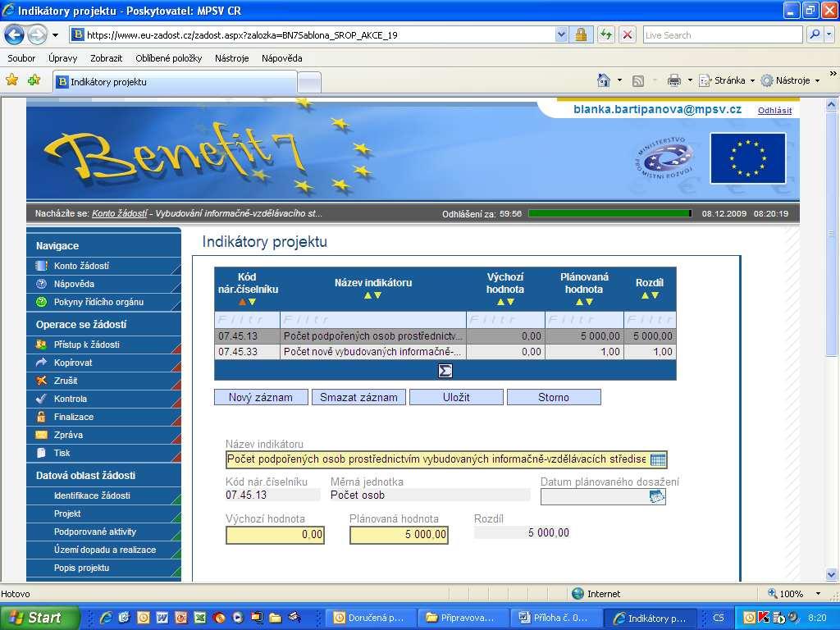Open the 100% zoom level dropdown
840x630 pixels.
818,594
